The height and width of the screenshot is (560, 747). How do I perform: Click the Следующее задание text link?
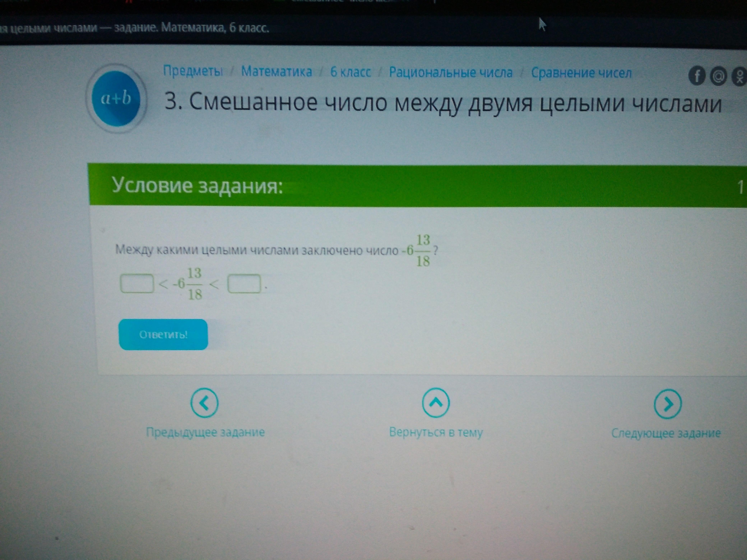(666, 433)
